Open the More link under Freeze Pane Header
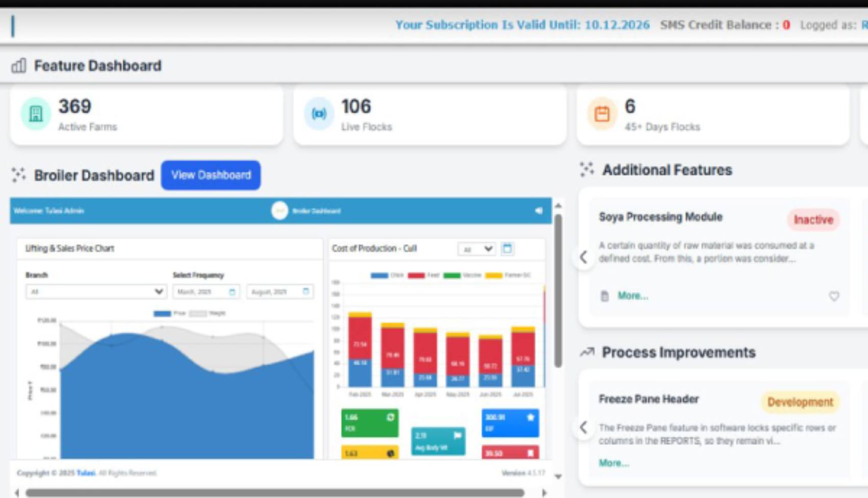 [613, 463]
